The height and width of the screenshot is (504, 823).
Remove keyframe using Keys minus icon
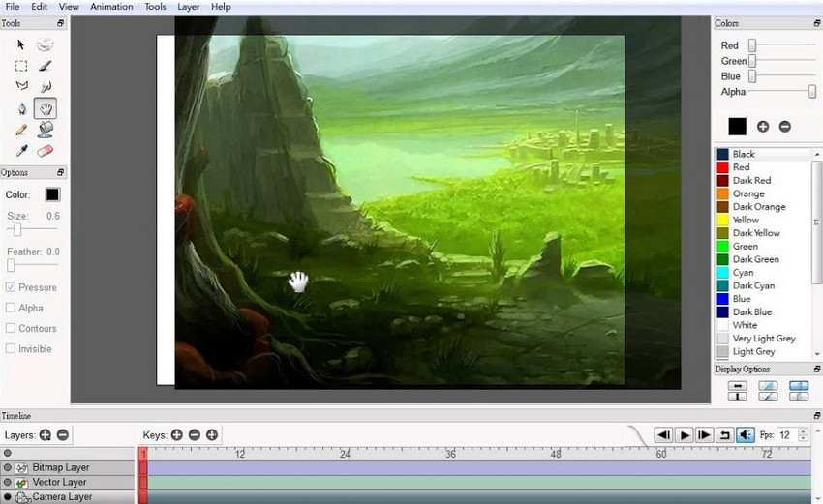[195, 434]
